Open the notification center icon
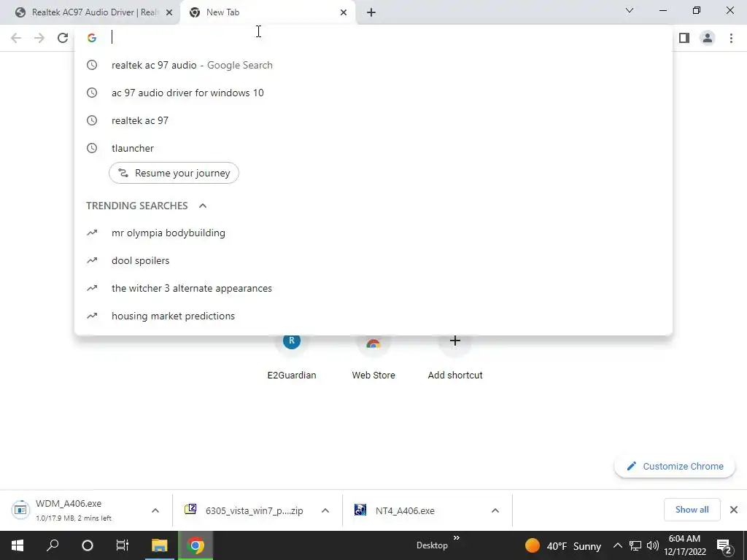The width and height of the screenshot is (747, 560). coord(724,545)
